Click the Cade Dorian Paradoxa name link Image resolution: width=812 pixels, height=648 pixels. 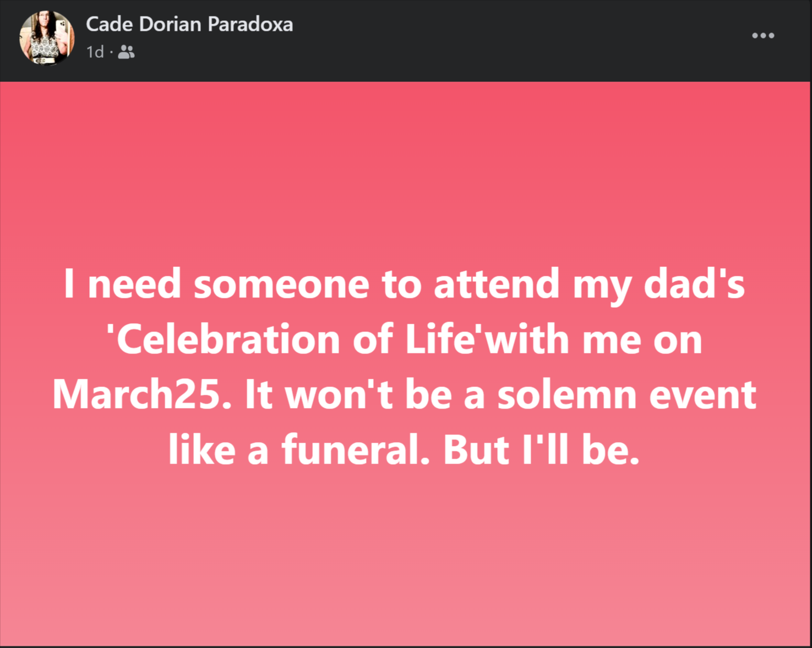(189, 24)
